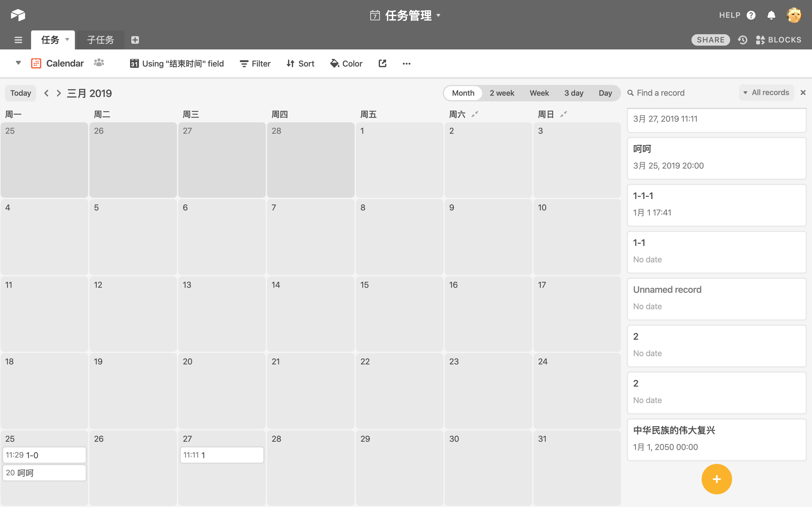Open base revision history icon
This screenshot has width=812, height=507.
tap(743, 40)
